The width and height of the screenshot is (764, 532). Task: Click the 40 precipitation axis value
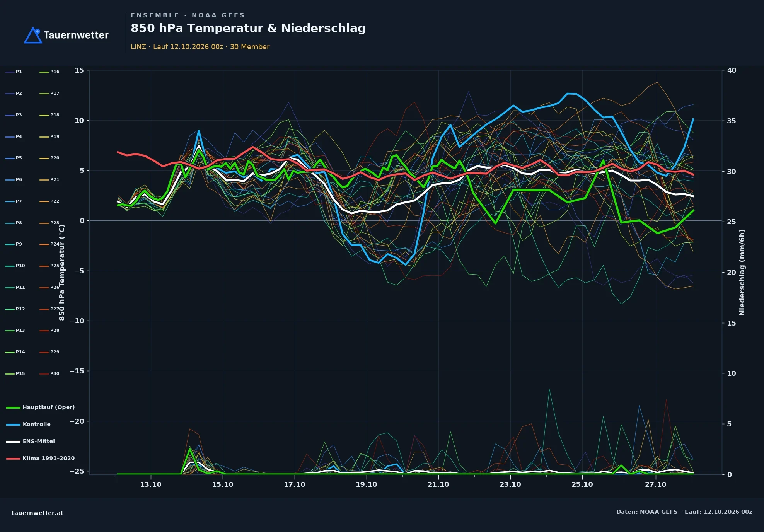pyautogui.click(x=732, y=70)
